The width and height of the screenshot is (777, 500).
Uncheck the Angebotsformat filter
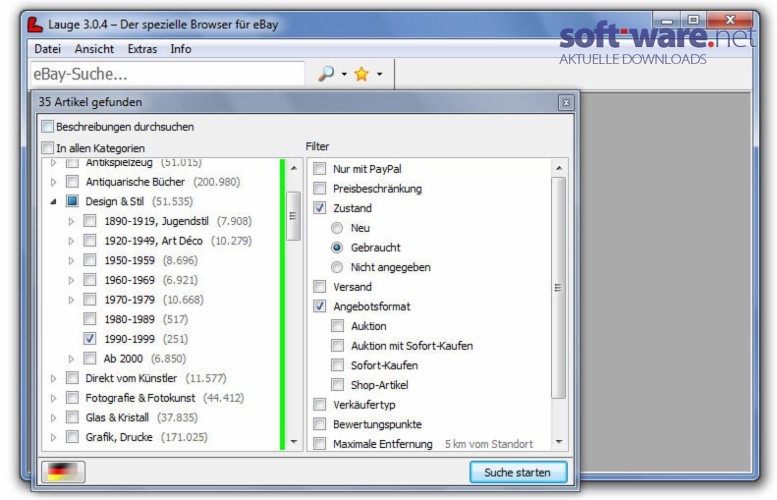320,306
